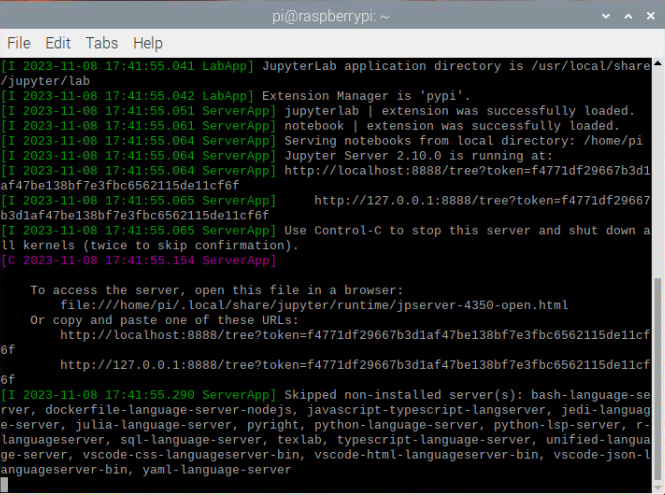Click the indented localhost:8888 URL under 'copy and paste'
The height and width of the screenshot is (495, 665).
[355, 335]
